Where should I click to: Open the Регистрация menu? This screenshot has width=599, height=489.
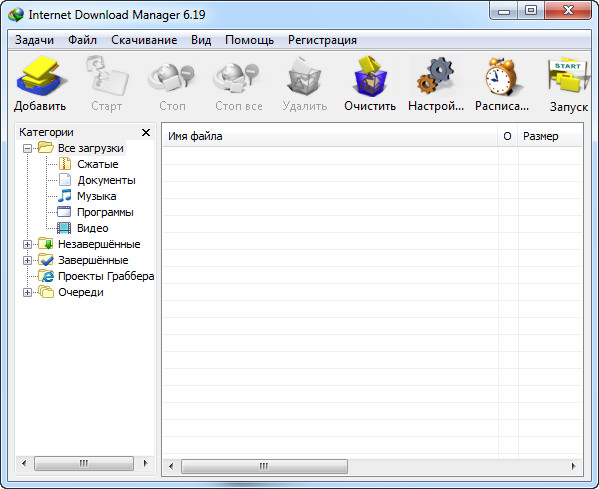click(322, 40)
